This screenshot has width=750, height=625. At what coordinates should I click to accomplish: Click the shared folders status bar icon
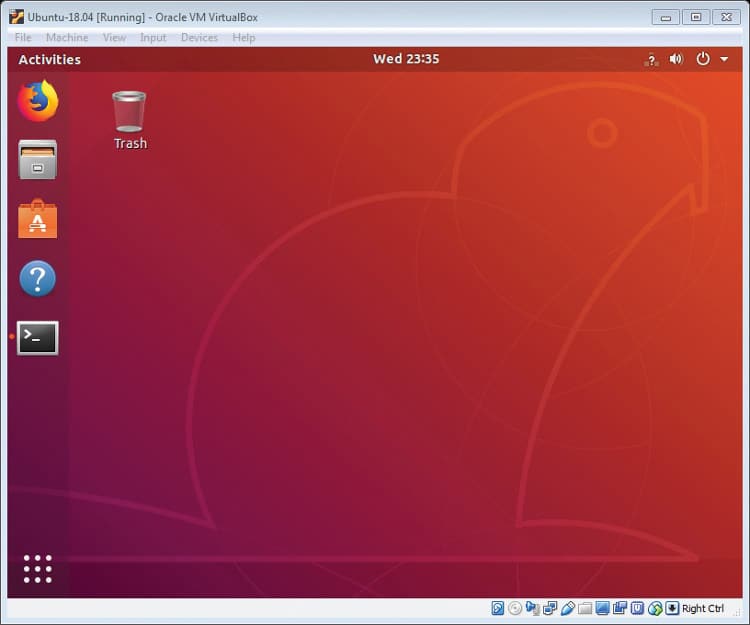(585, 608)
